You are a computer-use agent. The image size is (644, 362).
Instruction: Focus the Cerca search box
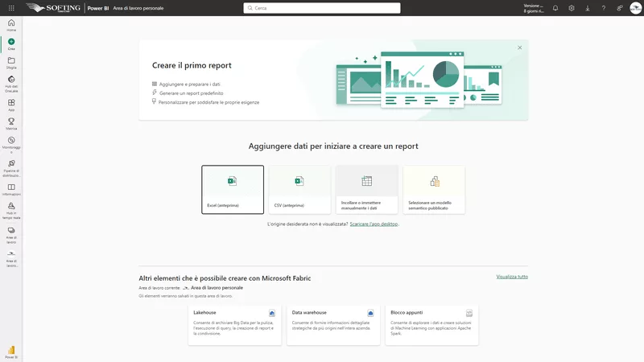click(321, 8)
